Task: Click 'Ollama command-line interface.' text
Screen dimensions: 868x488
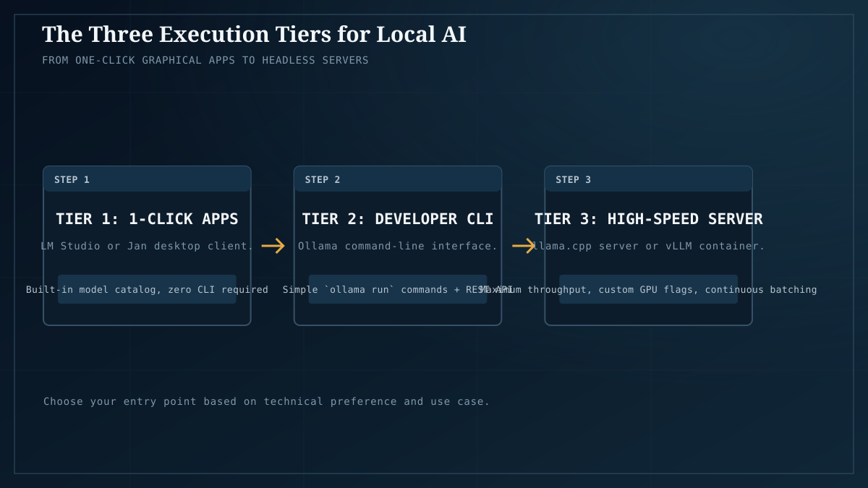Action: click(398, 246)
